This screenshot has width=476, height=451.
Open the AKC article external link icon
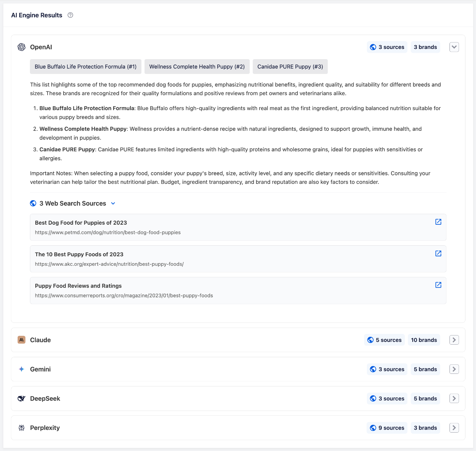click(x=438, y=253)
